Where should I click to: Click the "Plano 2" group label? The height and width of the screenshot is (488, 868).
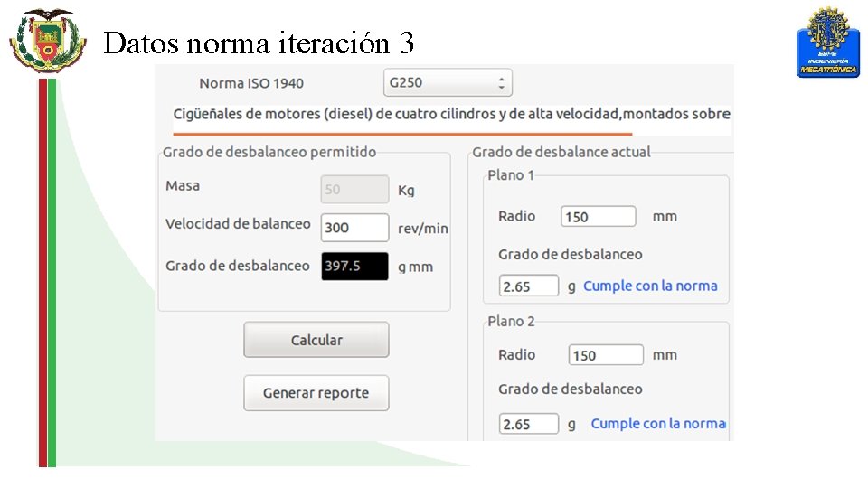[x=511, y=321]
